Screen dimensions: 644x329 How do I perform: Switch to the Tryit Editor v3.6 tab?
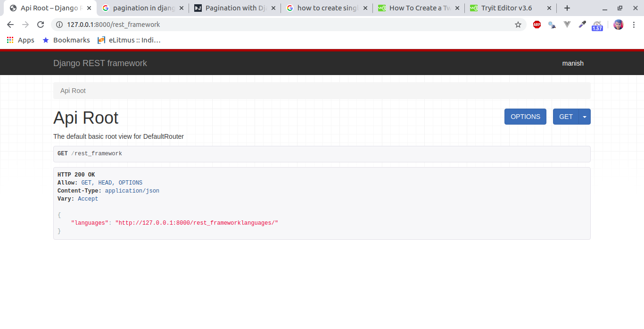(511, 8)
